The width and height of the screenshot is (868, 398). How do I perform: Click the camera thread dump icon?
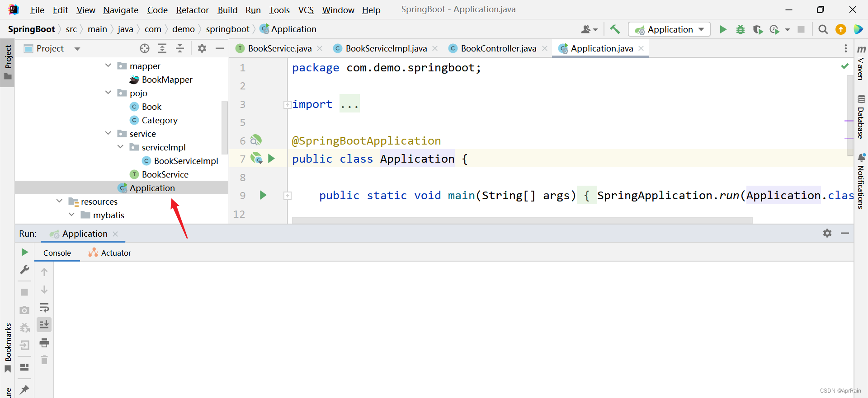[x=25, y=310]
